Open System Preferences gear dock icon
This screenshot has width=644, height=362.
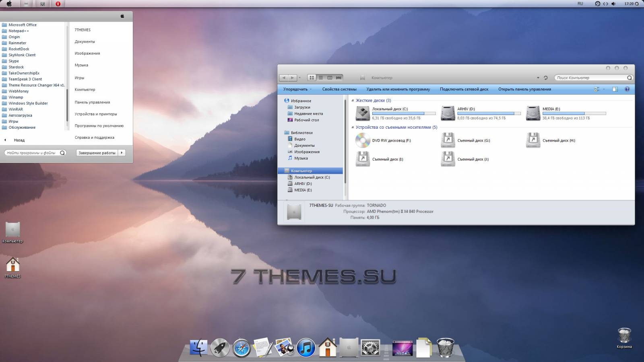(x=370, y=348)
